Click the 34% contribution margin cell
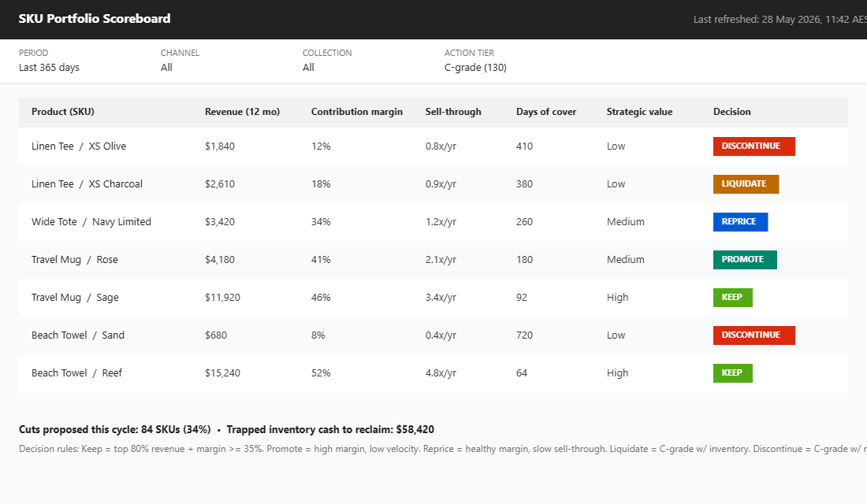The height and width of the screenshot is (504, 867). click(321, 222)
